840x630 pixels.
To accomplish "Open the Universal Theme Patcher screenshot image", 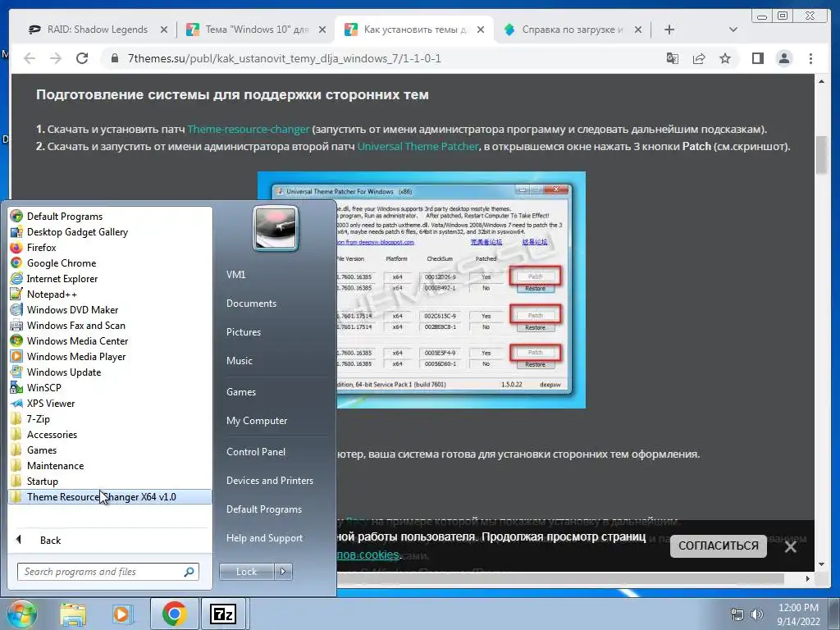I will point(421,290).
